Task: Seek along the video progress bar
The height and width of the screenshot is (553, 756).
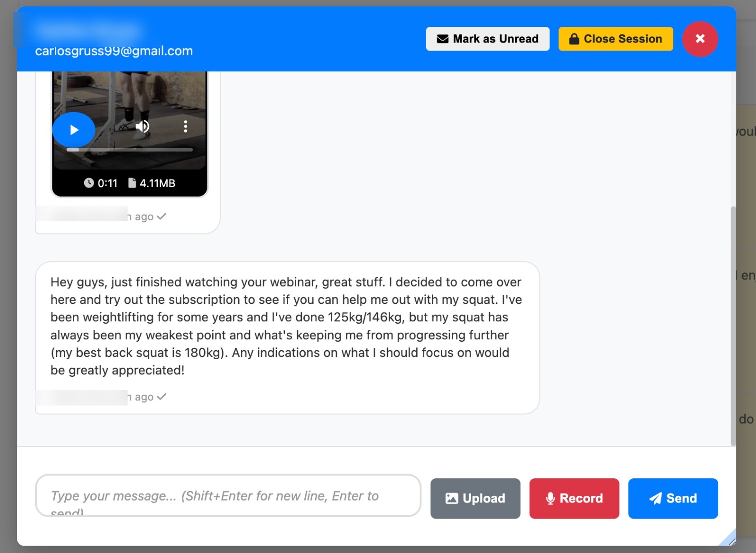Action: (129, 149)
